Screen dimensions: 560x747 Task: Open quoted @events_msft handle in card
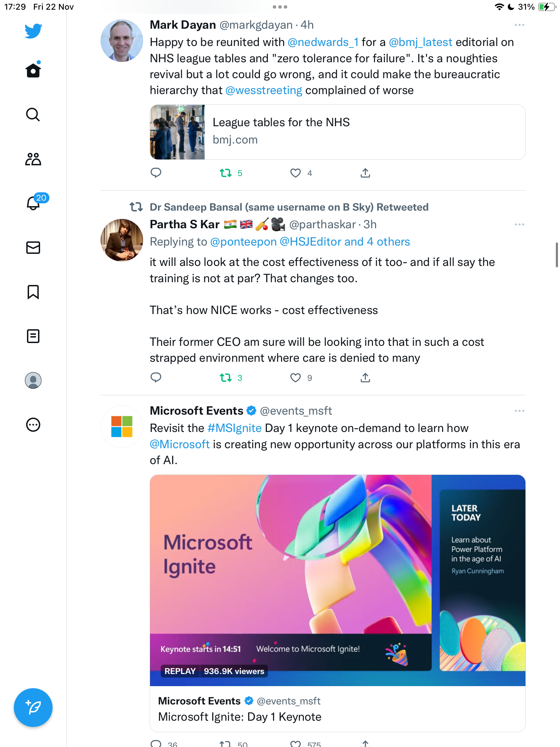coord(288,701)
